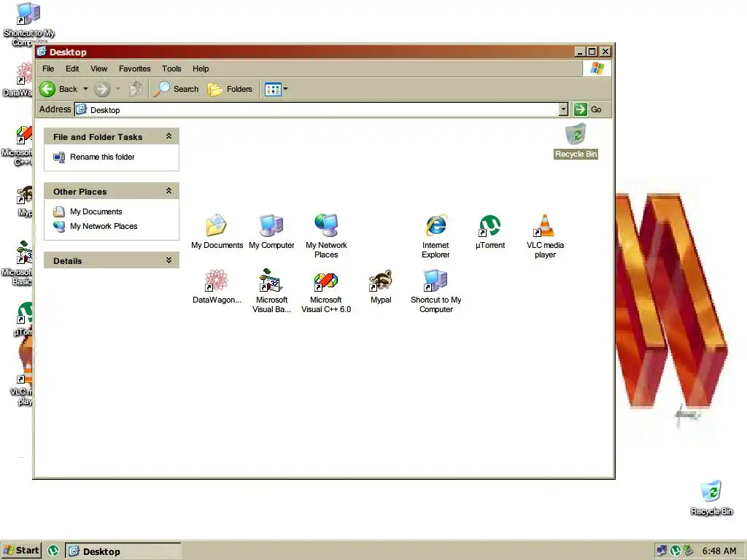
Task: Click µTorrent quick launch icon beside Start
Action: click(53, 551)
